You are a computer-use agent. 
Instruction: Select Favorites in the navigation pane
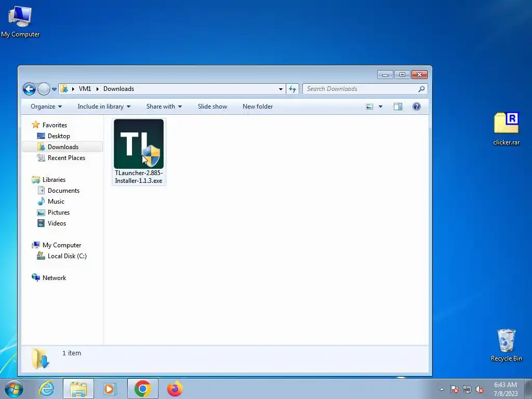point(55,125)
